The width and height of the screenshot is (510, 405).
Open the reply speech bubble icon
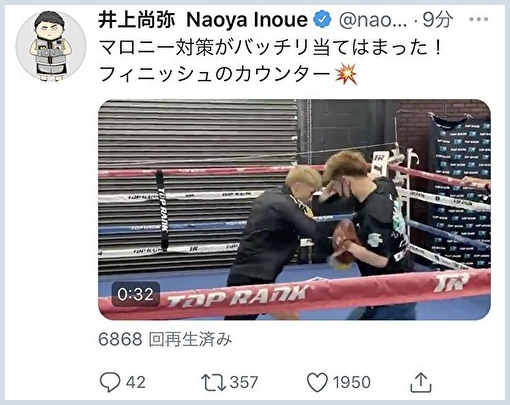tap(110, 382)
